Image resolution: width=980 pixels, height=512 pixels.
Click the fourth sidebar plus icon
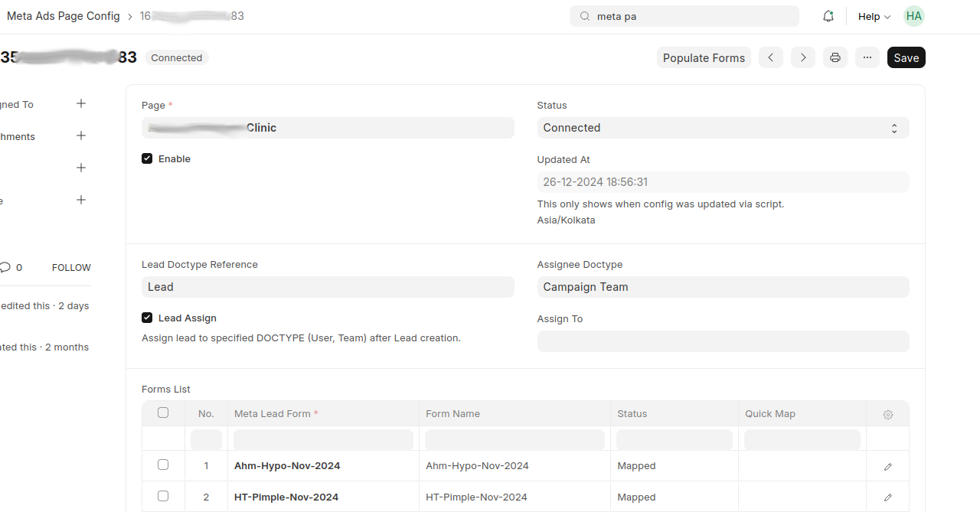click(81, 200)
